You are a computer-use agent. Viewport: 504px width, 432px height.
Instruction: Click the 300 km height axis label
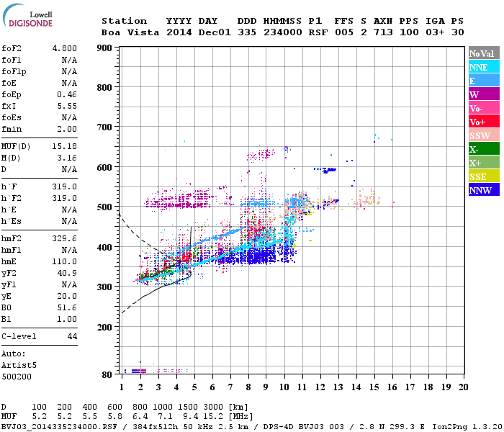[x=104, y=287]
